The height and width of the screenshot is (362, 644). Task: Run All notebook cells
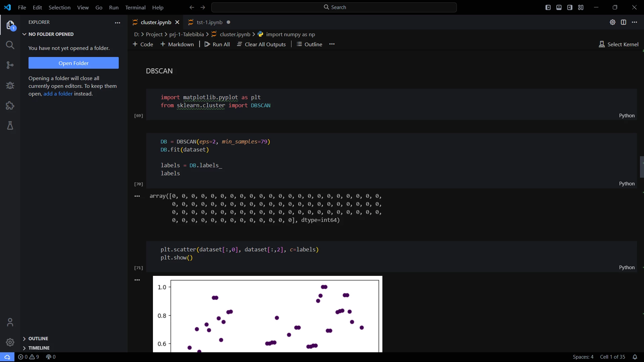point(217,44)
